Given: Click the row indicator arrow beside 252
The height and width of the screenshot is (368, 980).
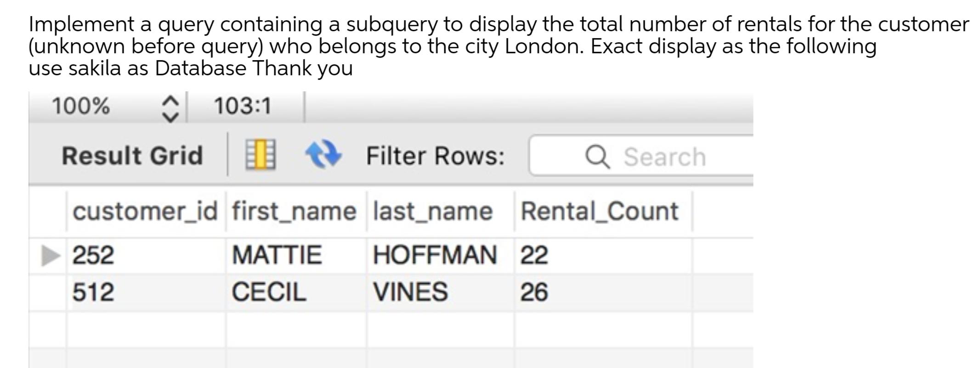Looking at the screenshot, I should 50,255.
